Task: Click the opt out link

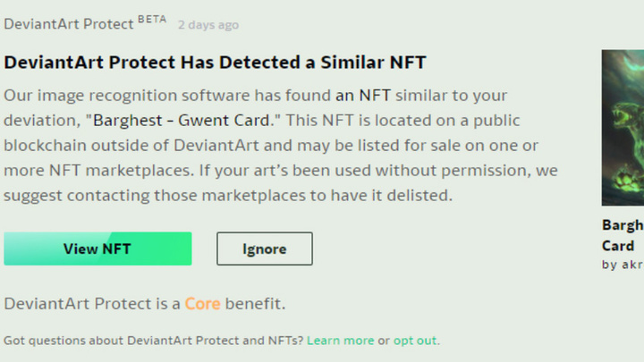Action: tap(416, 341)
